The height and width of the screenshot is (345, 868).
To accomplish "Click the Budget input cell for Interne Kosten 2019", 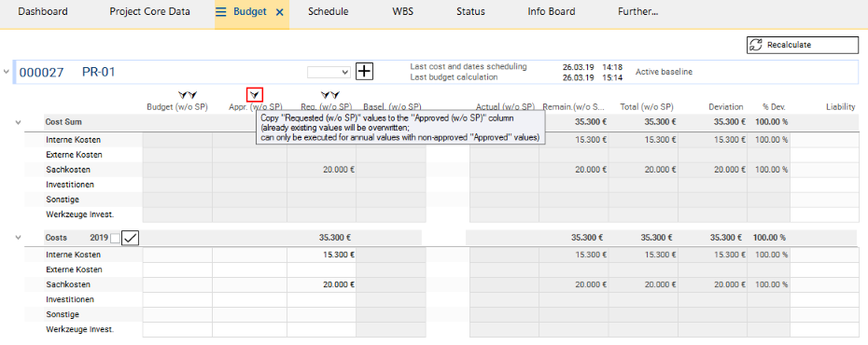I will pos(177,255).
